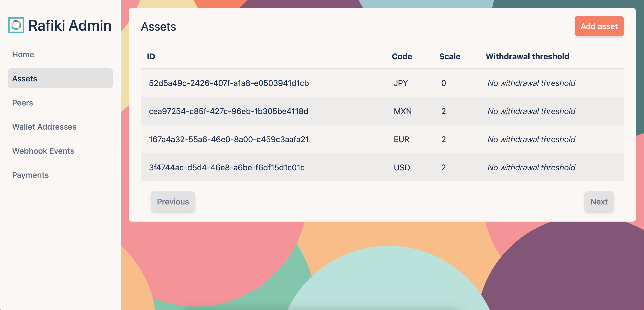Click the Code column header
The width and height of the screenshot is (644, 310).
[x=402, y=57]
